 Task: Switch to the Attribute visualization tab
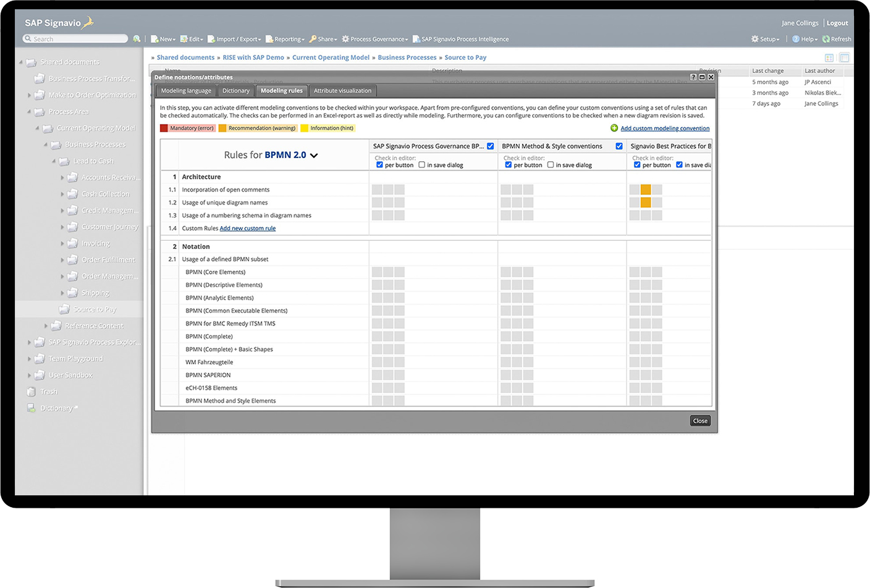pyautogui.click(x=343, y=90)
